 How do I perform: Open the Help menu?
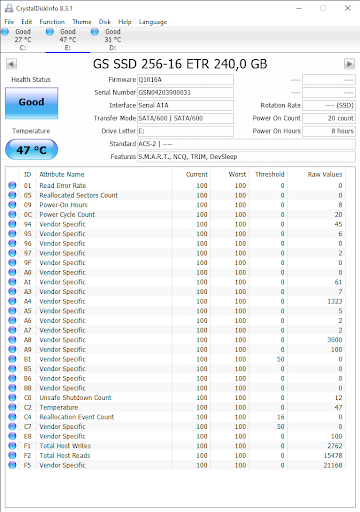[x=125, y=22]
